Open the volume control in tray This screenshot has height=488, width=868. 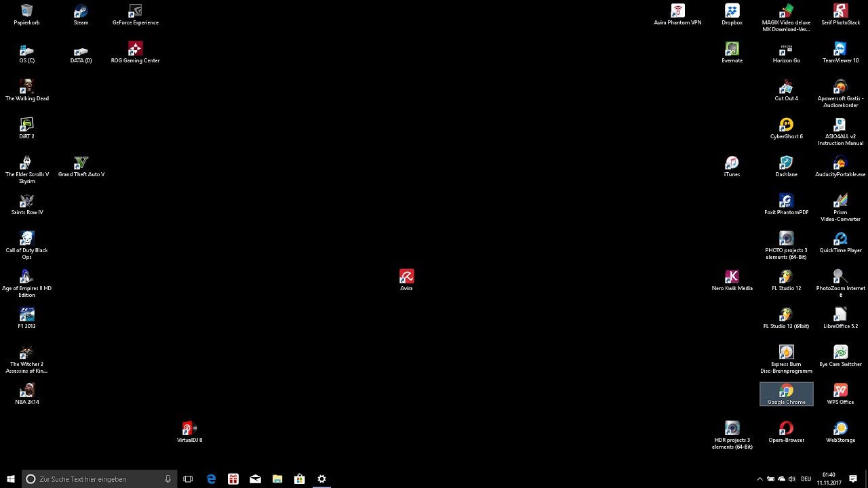791,479
